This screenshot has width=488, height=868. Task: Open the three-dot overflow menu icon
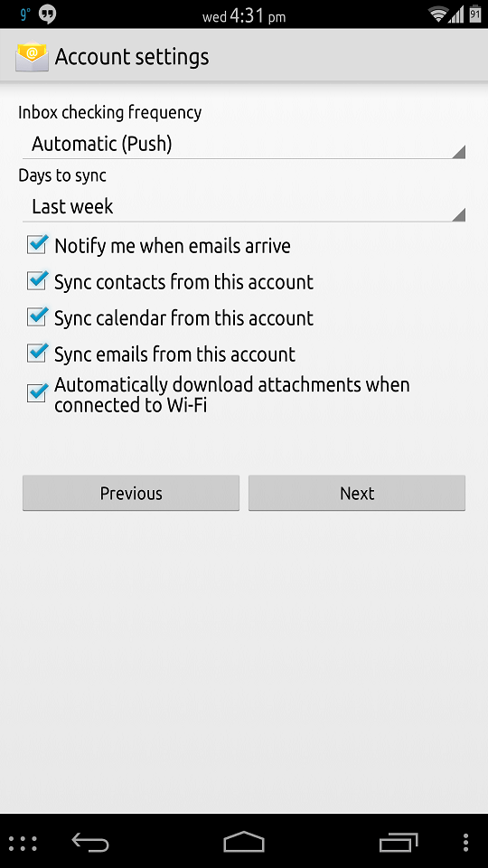(466, 843)
